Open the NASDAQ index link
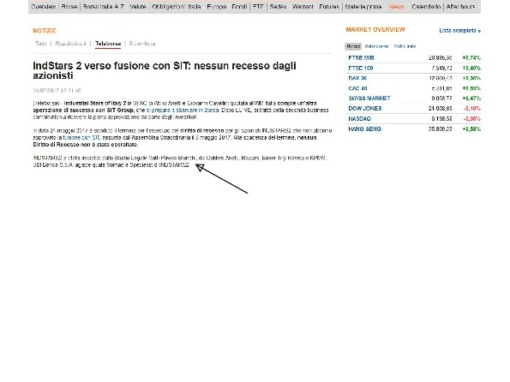Image resolution: width=510 pixels, height=382 pixels. (360, 119)
